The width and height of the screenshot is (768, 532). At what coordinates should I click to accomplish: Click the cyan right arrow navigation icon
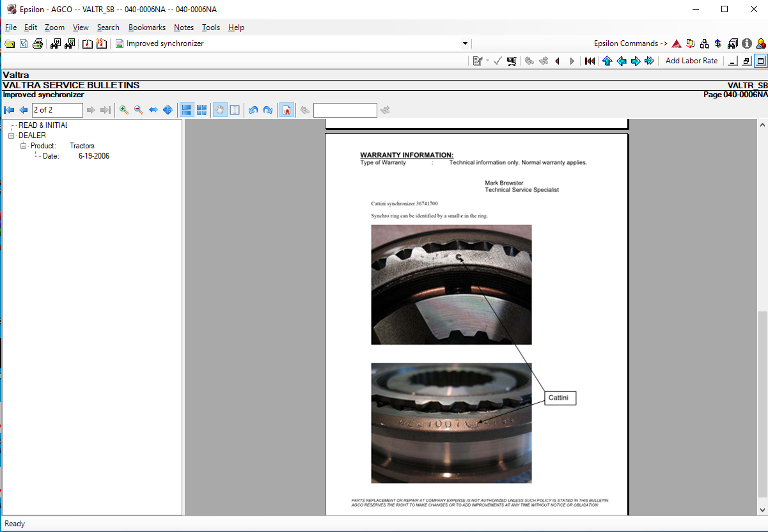click(x=636, y=61)
